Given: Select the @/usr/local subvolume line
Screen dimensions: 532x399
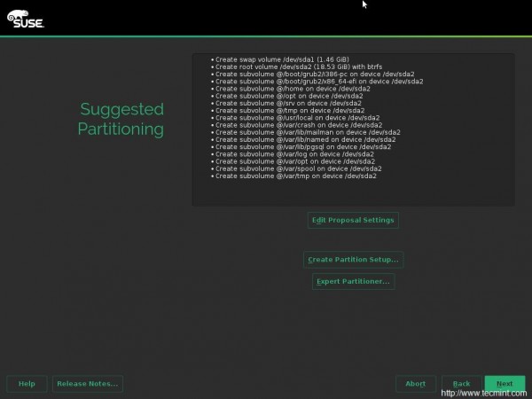Looking at the screenshot, I should point(298,118).
